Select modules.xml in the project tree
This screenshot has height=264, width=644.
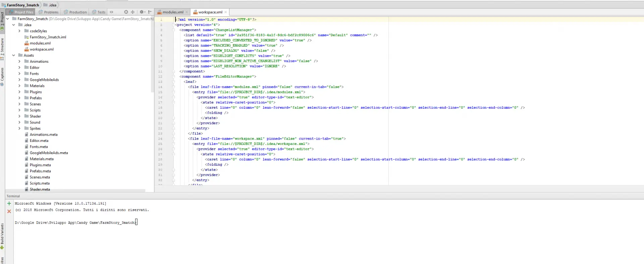(x=40, y=43)
